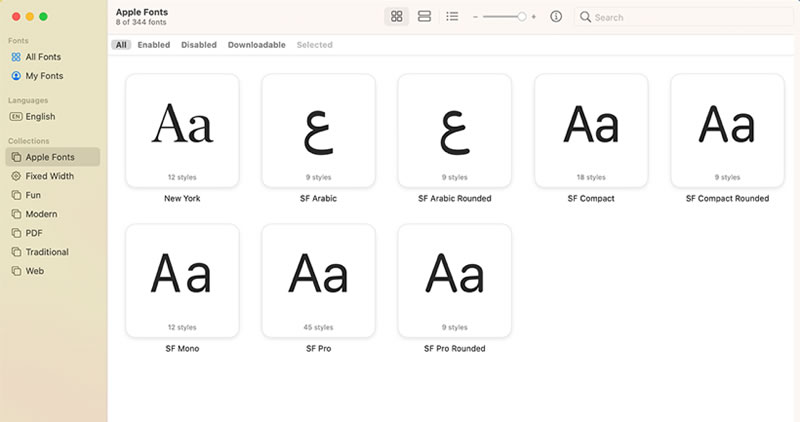Viewport: 800px width, 422px height.
Task: Click the Traditional collection icon
Action: (16, 252)
